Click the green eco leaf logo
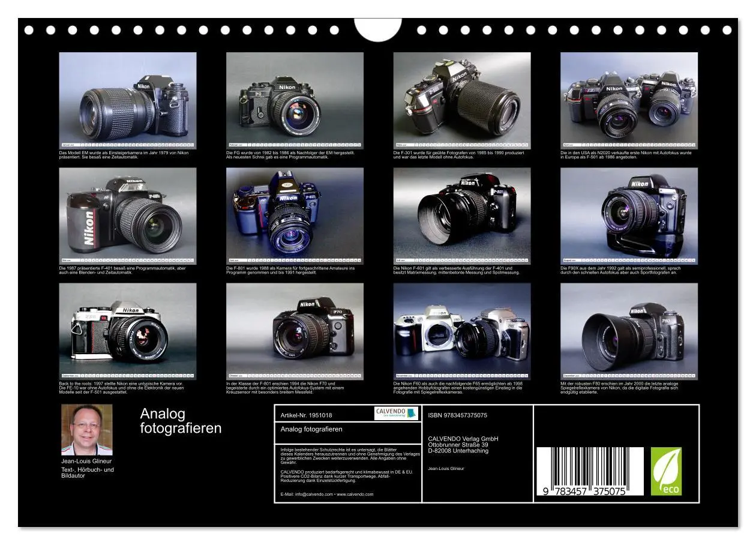The height and width of the screenshot is (545, 756). tap(667, 471)
